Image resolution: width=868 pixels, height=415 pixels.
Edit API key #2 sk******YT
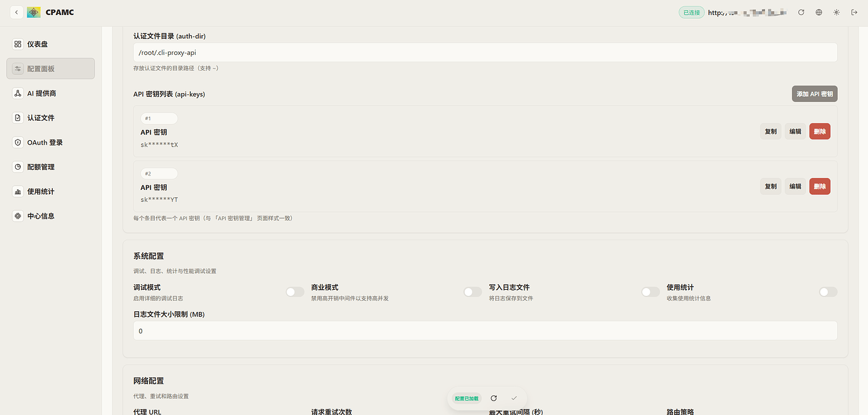click(795, 186)
